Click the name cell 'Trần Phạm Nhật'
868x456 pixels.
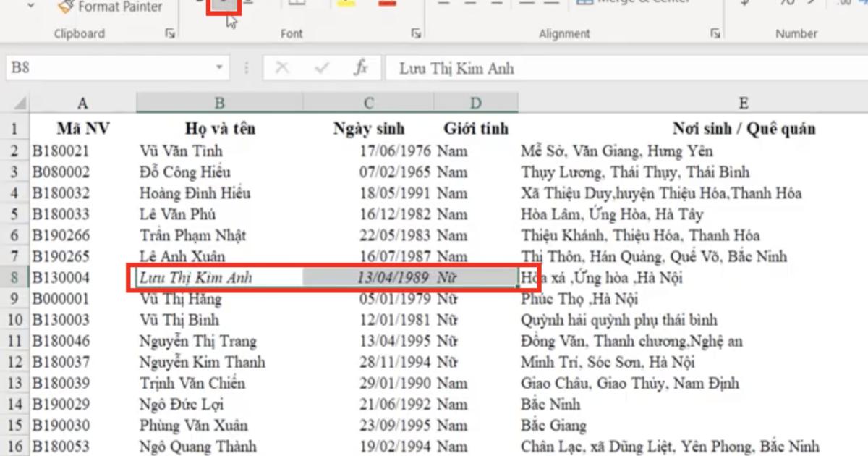pos(219,235)
